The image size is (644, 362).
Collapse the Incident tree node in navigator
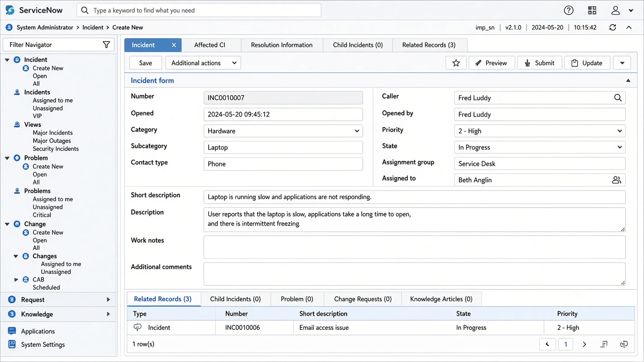7,60
